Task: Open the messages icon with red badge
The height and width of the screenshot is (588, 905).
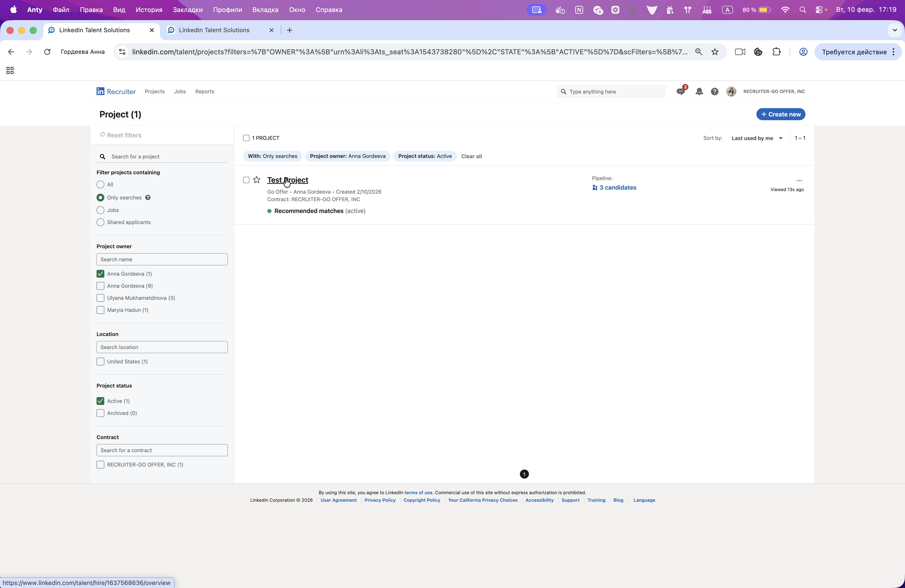Action: (681, 92)
